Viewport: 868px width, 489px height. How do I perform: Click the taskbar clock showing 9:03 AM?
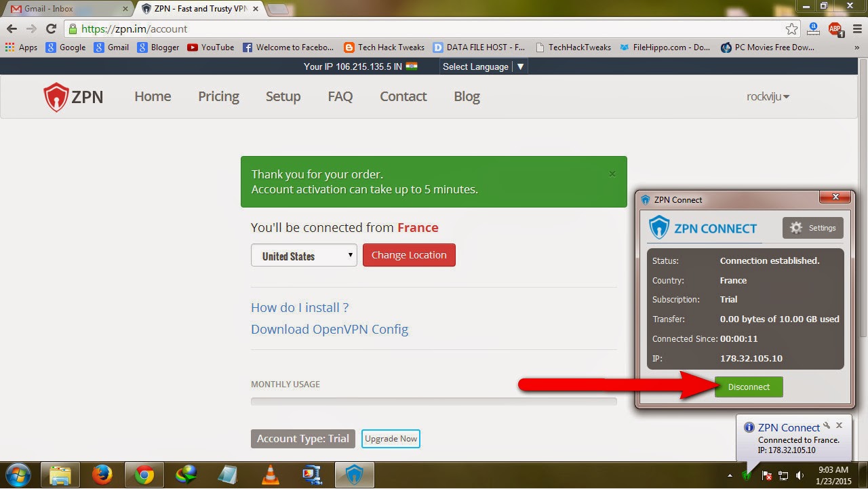(x=833, y=475)
